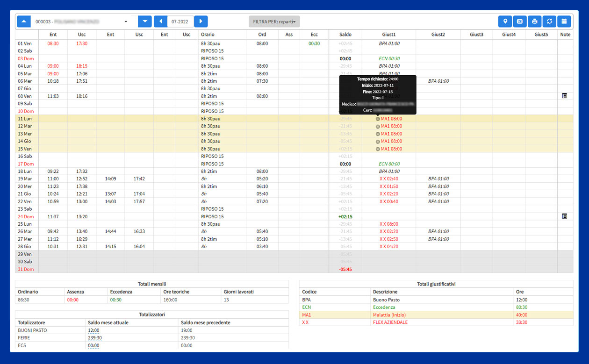Click Ecc value 00:30 on 01 Ven
The image size is (589, 364).
[x=314, y=43]
